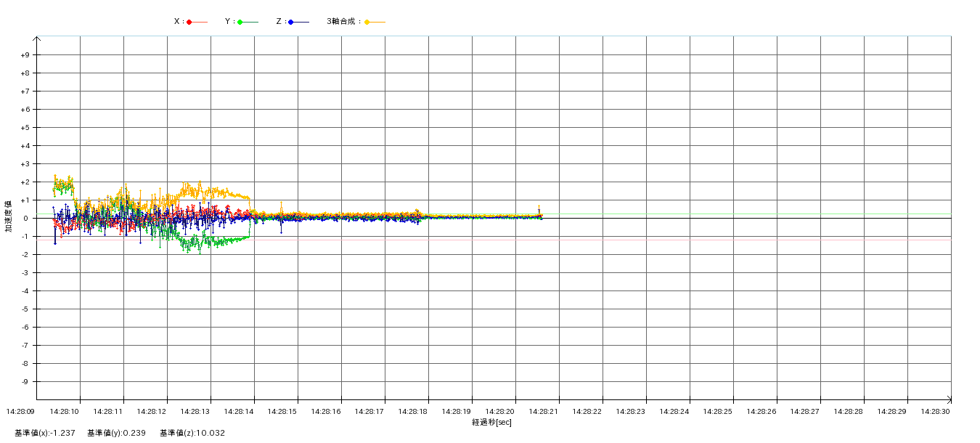980x443 pixels.
Task: Click the arrow at the top of the vertical axis
Action: 36,39
